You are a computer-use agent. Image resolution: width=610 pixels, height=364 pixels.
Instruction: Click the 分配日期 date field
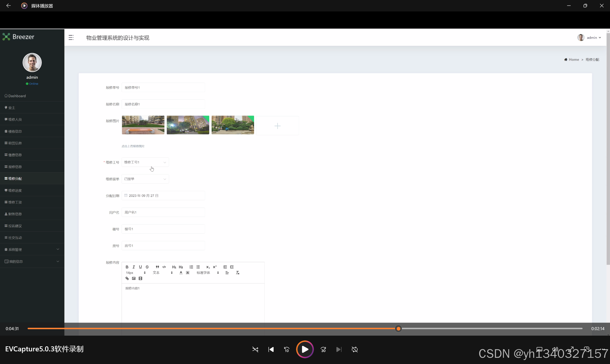coord(163,195)
